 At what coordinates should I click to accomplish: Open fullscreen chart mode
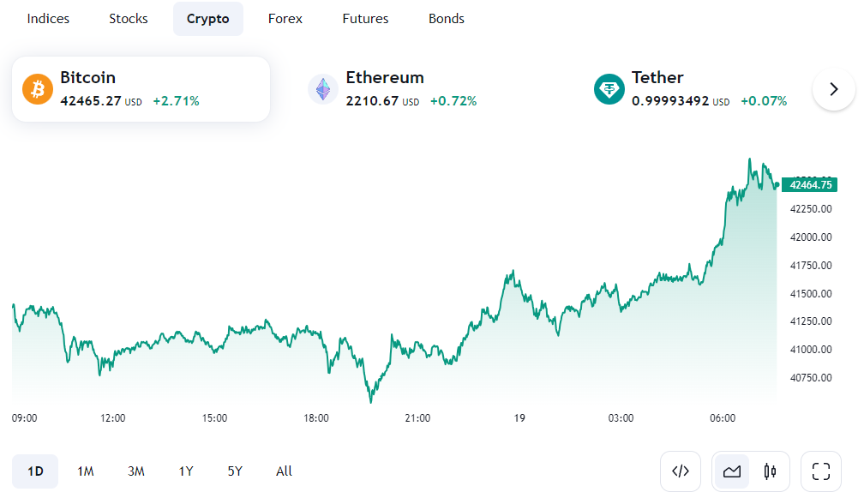[821, 471]
